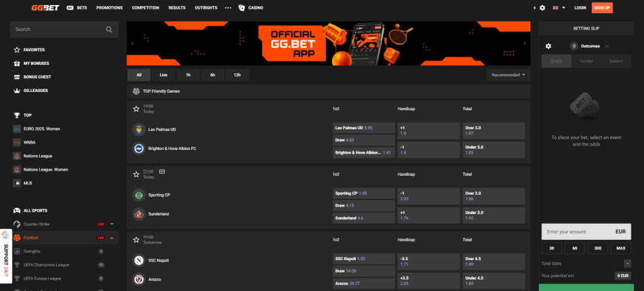
Task: Show next banner with right arrow
Action: coord(525,43)
